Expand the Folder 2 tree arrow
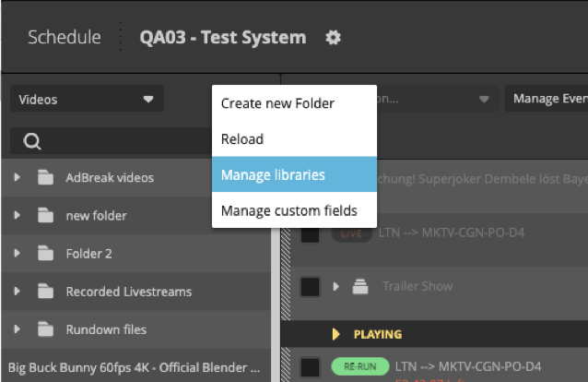The width and height of the screenshot is (588, 382). point(17,254)
